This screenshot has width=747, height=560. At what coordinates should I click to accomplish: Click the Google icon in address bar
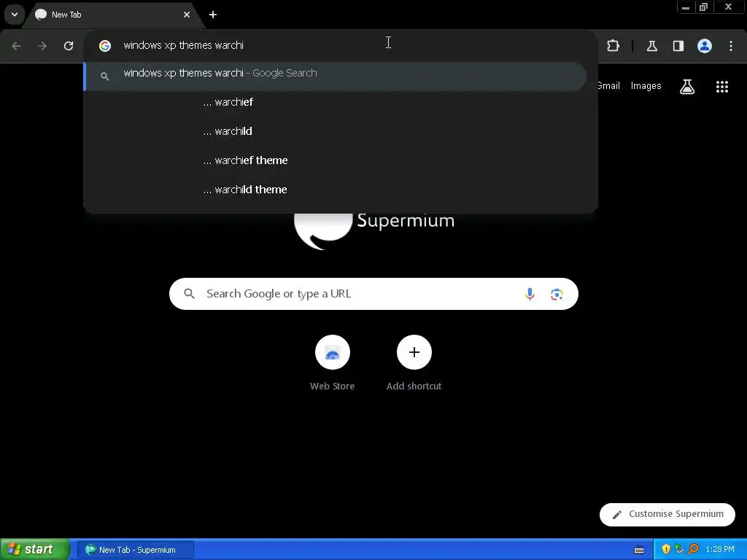[x=105, y=45]
